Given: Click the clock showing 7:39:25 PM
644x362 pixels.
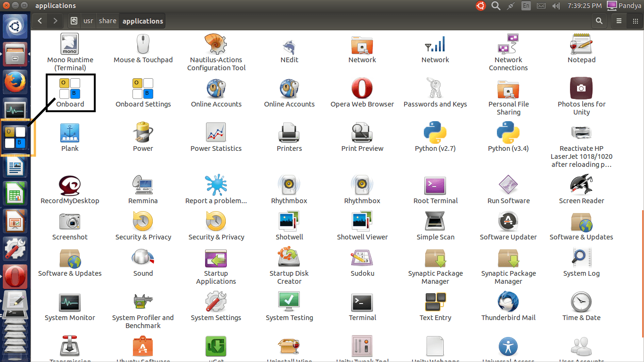Looking at the screenshot, I should 584,6.
